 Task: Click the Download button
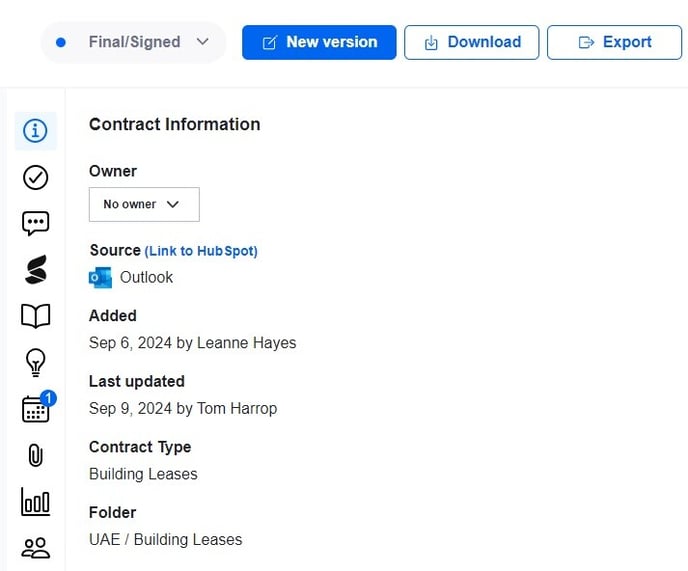(473, 42)
